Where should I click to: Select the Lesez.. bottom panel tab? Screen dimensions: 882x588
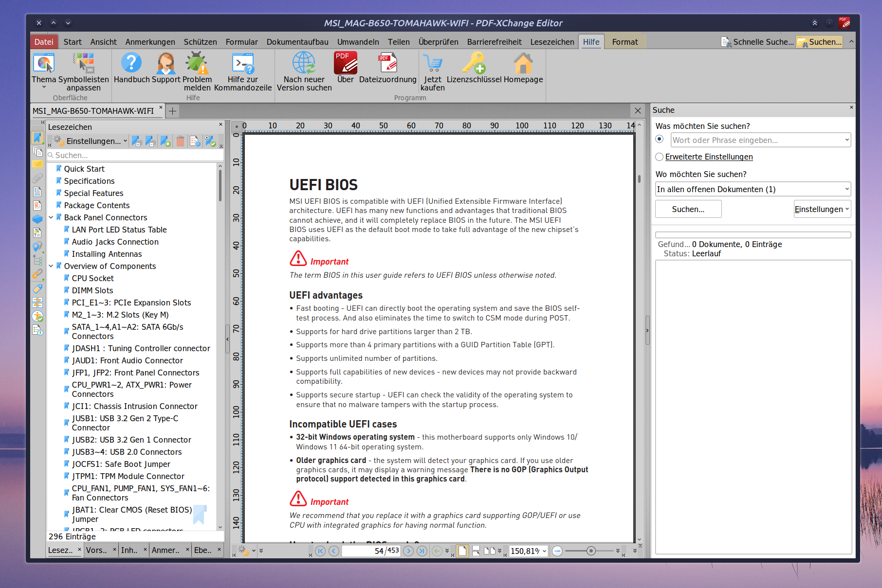[61, 550]
